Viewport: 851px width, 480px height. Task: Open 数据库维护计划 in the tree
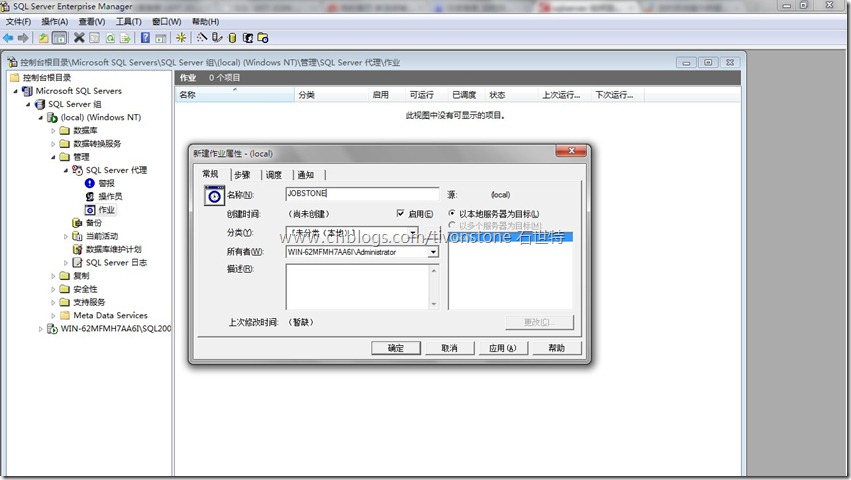click(x=112, y=249)
